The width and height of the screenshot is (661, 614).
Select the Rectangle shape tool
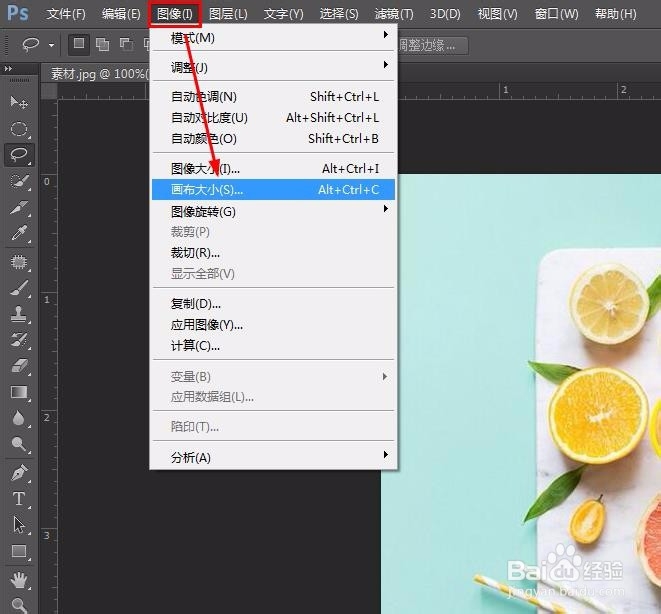point(19,551)
